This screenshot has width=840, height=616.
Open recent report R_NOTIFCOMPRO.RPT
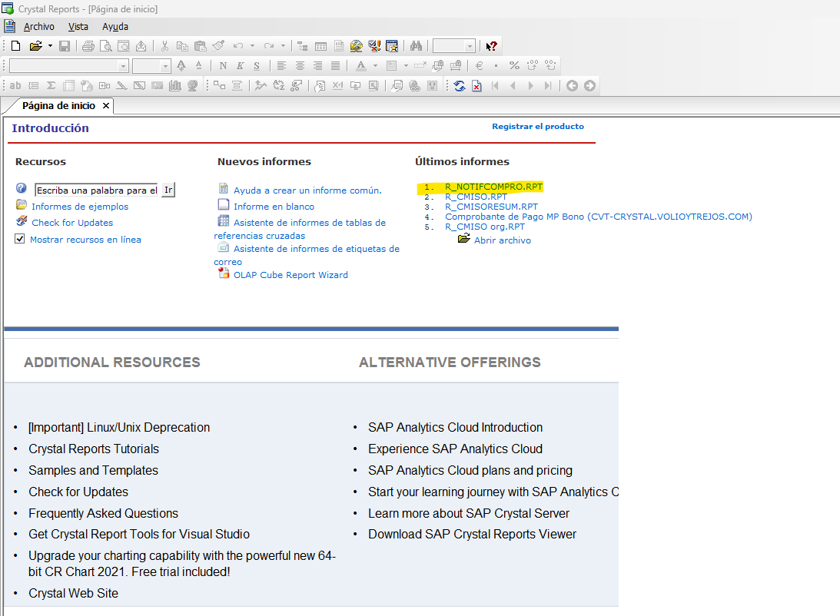click(493, 187)
